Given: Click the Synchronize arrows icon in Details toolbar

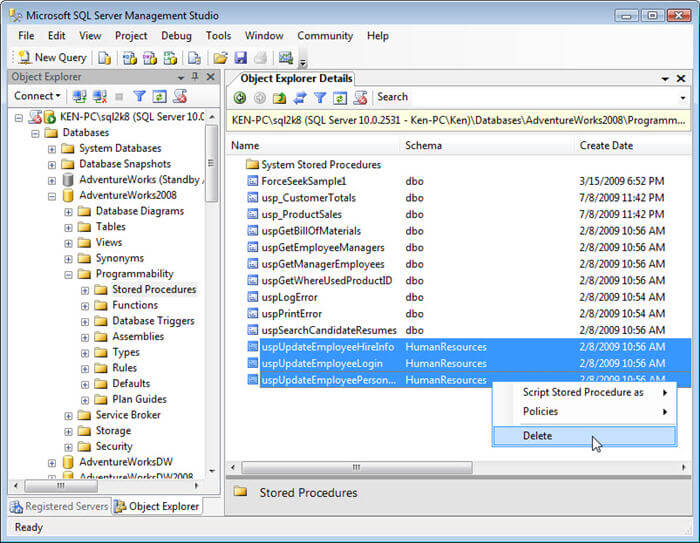Looking at the screenshot, I should (x=300, y=97).
